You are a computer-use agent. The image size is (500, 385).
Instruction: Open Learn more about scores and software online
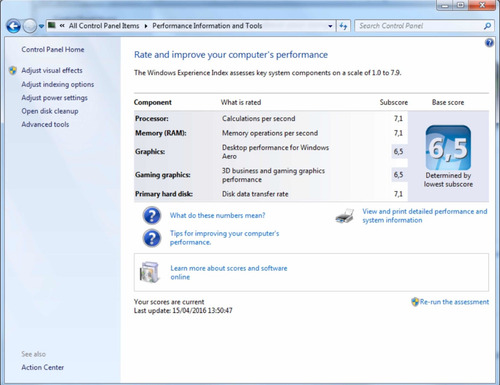[x=229, y=272]
